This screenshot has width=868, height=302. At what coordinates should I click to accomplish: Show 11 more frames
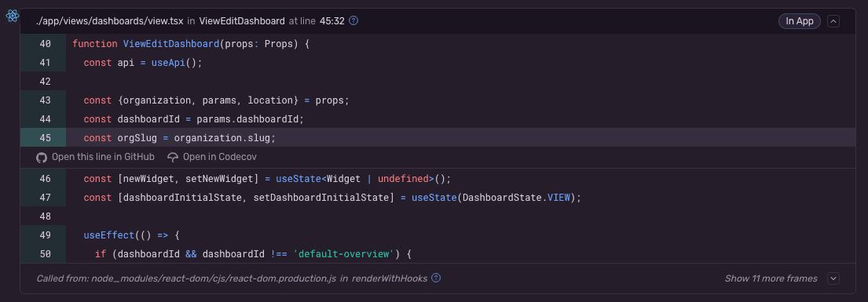[x=771, y=278]
